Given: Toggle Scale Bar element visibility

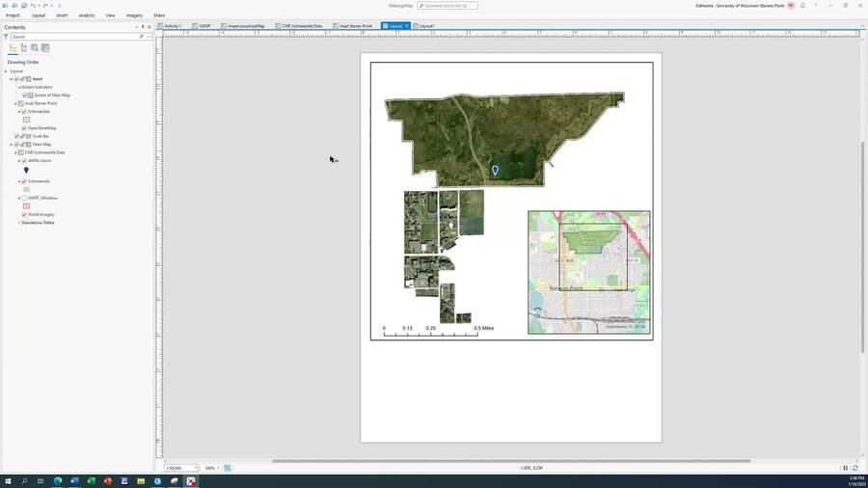Looking at the screenshot, I should 16,136.
